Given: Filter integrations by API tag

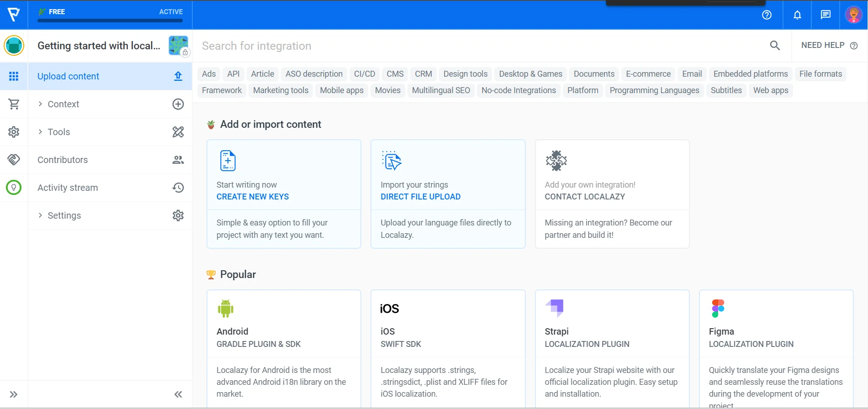Looking at the screenshot, I should [x=233, y=74].
